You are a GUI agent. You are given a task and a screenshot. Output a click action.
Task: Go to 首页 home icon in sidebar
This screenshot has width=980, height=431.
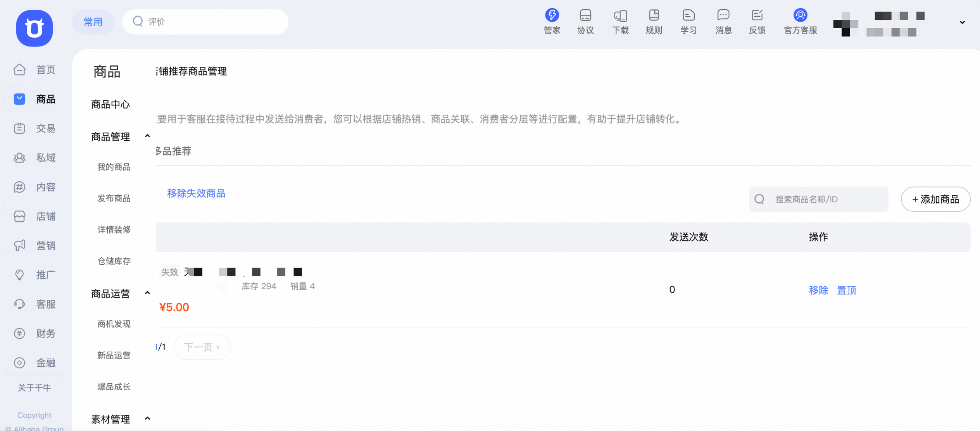pos(19,70)
